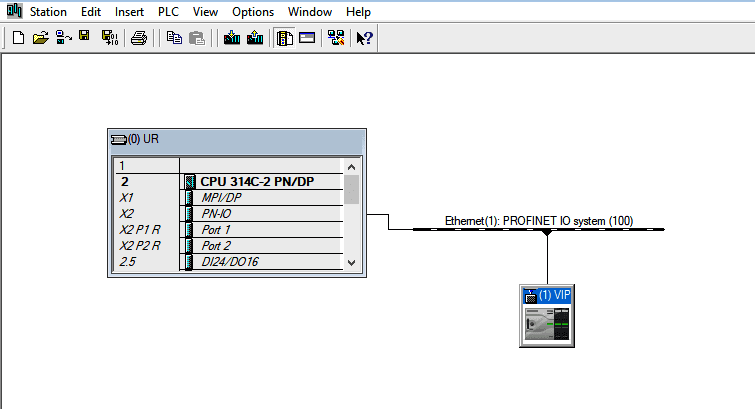Select the PN-IO interface row
Viewport: 755px width, 409px height.
tap(229, 213)
